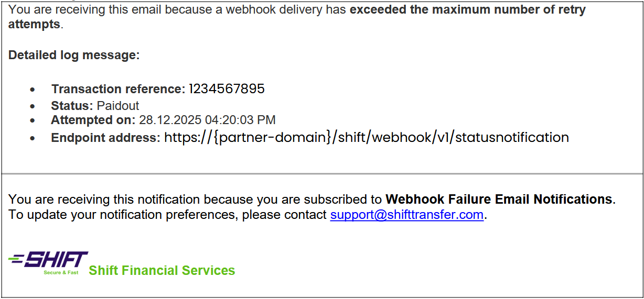Screen dimensions: 644x299
Task: Click the bold exceeded maximum number text
Action: point(467,10)
